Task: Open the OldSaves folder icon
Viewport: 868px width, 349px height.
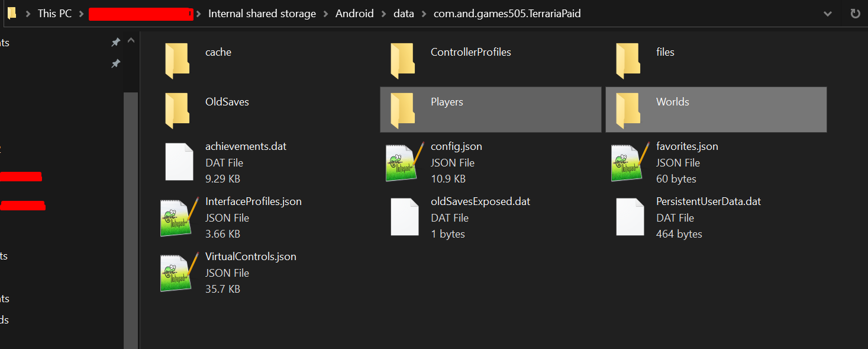Action: (x=177, y=110)
